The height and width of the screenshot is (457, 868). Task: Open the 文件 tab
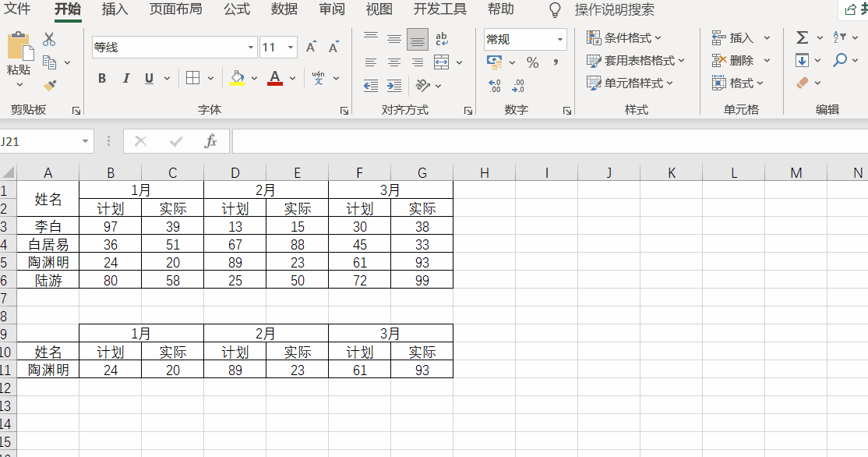pyautogui.click(x=17, y=9)
